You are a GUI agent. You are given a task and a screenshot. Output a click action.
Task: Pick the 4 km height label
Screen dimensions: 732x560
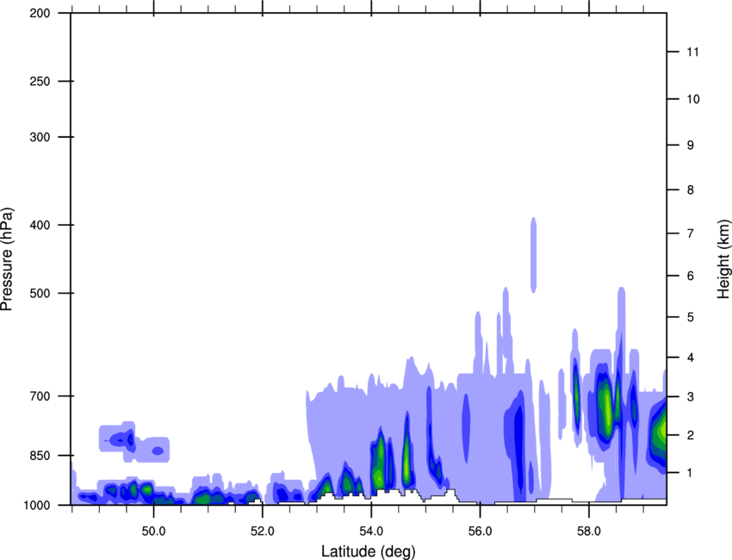690,358
